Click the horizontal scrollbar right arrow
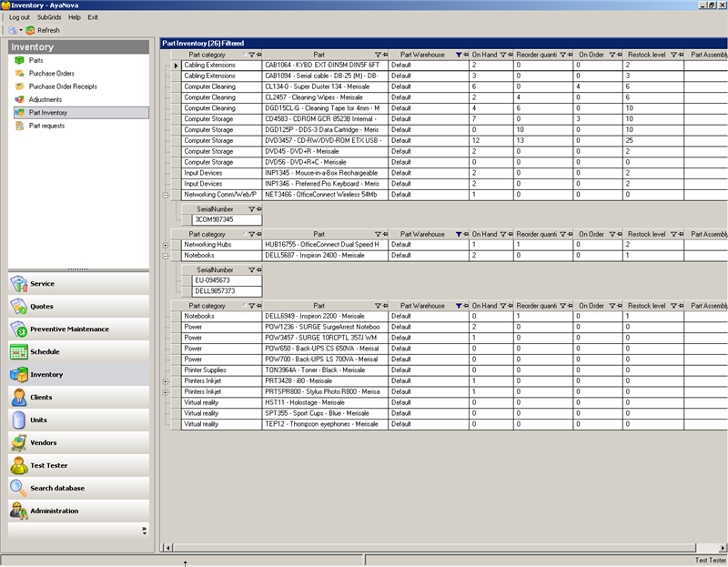The image size is (728, 567). coord(723,548)
